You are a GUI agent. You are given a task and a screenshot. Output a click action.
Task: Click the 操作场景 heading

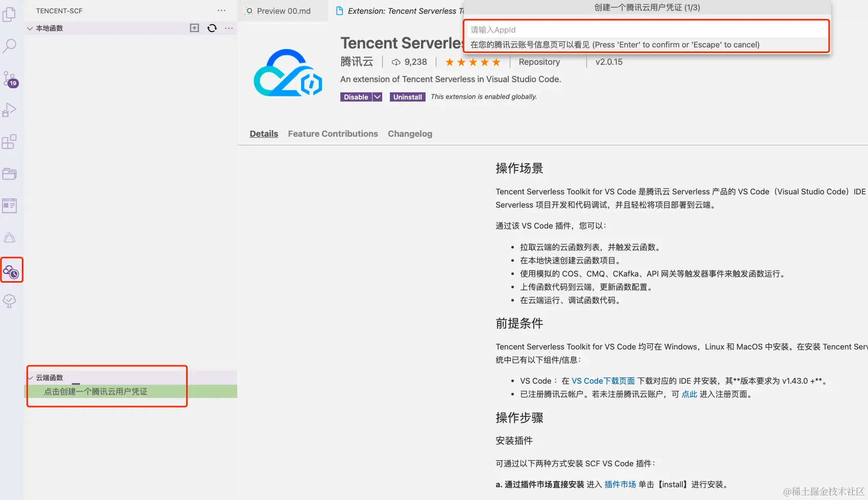point(519,168)
